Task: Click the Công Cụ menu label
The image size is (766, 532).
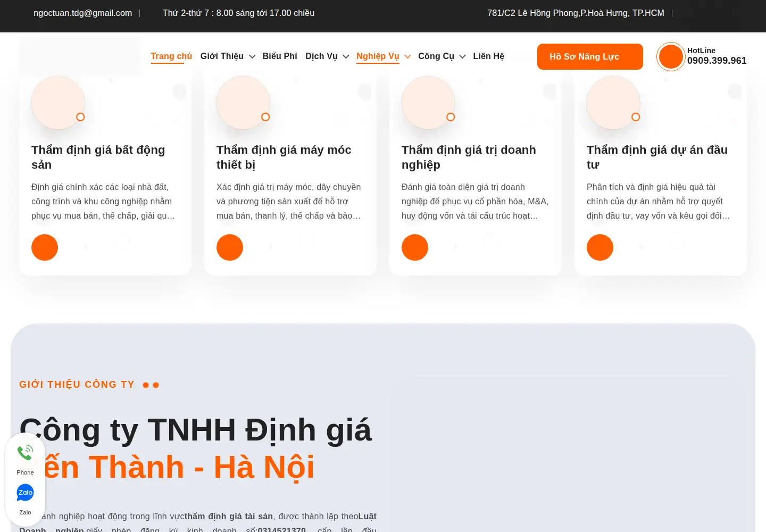Action: coord(436,56)
